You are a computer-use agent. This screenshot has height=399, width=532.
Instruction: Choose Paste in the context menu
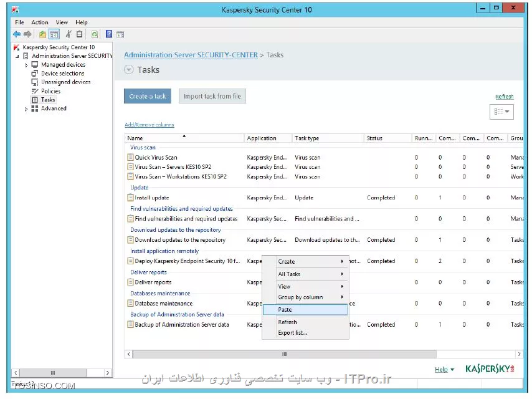(305, 309)
